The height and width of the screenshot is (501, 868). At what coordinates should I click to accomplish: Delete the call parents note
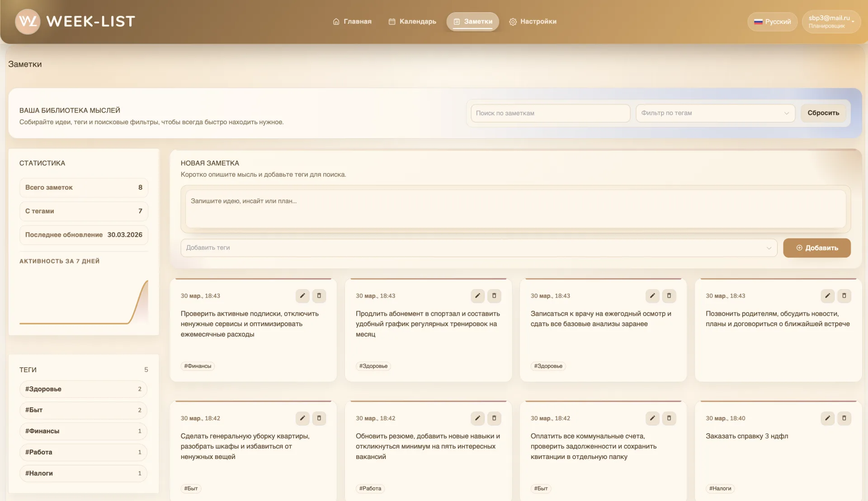coord(844,296)
